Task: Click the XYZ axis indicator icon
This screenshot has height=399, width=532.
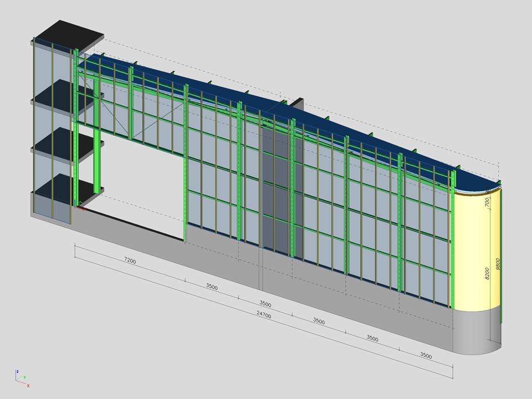Action: tap(21, 377)
